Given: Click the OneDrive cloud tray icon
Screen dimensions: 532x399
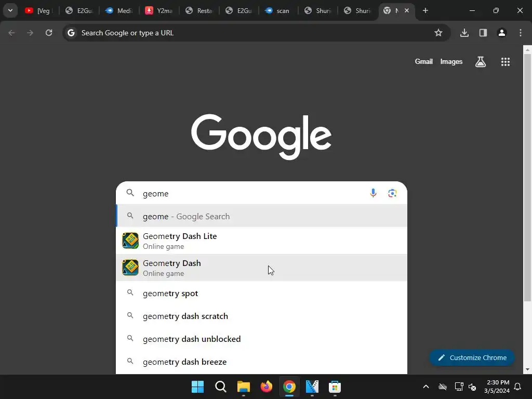Looking at the screenshot, I should pyautogui.click(x=443, y=387).
